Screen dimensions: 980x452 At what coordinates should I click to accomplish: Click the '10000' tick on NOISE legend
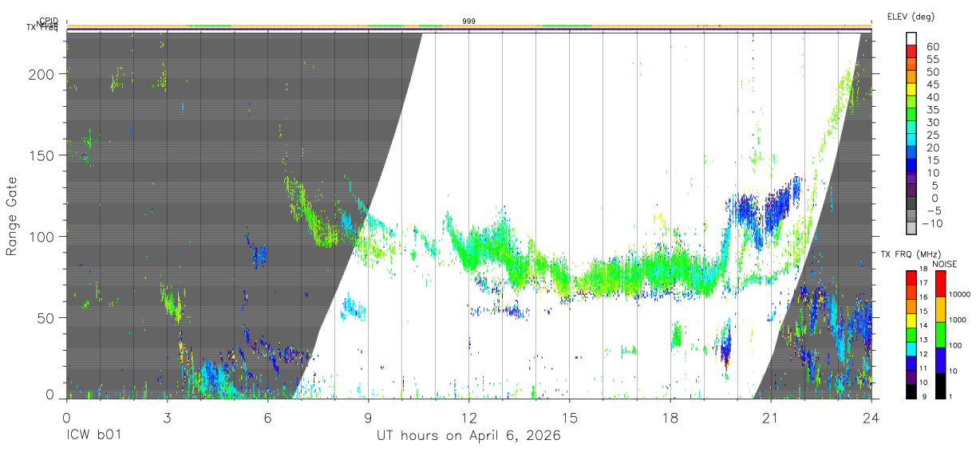click(961, 295)
